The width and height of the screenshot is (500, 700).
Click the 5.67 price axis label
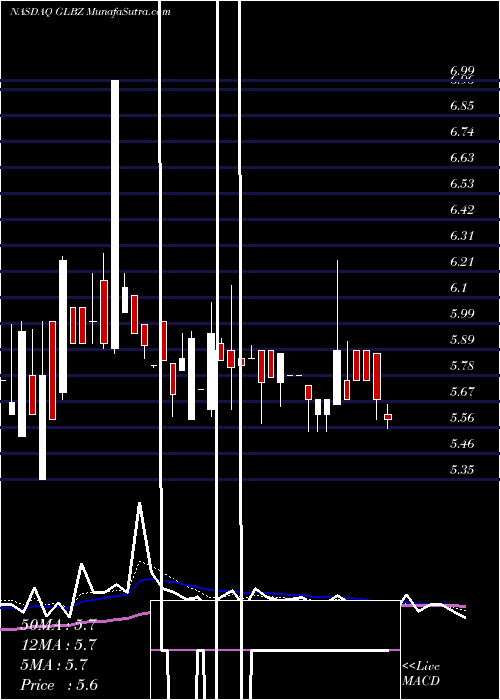pos(462,392)
